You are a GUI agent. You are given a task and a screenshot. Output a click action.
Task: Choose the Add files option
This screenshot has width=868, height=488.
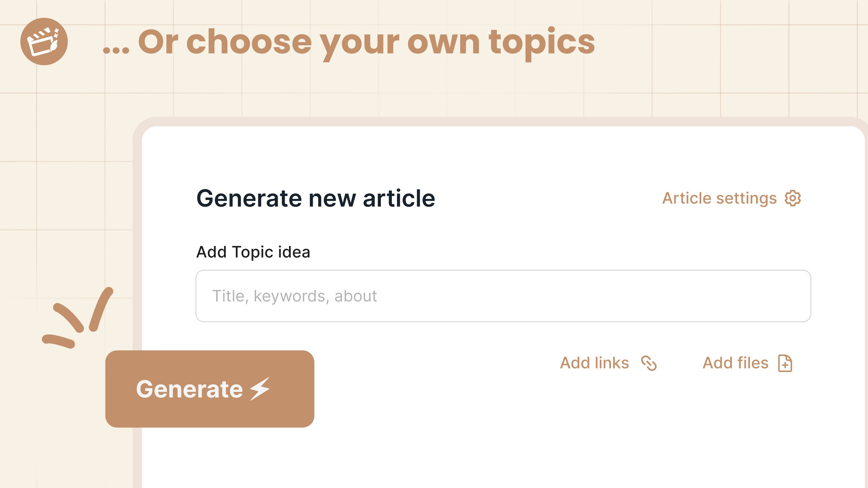coord(748,363)
